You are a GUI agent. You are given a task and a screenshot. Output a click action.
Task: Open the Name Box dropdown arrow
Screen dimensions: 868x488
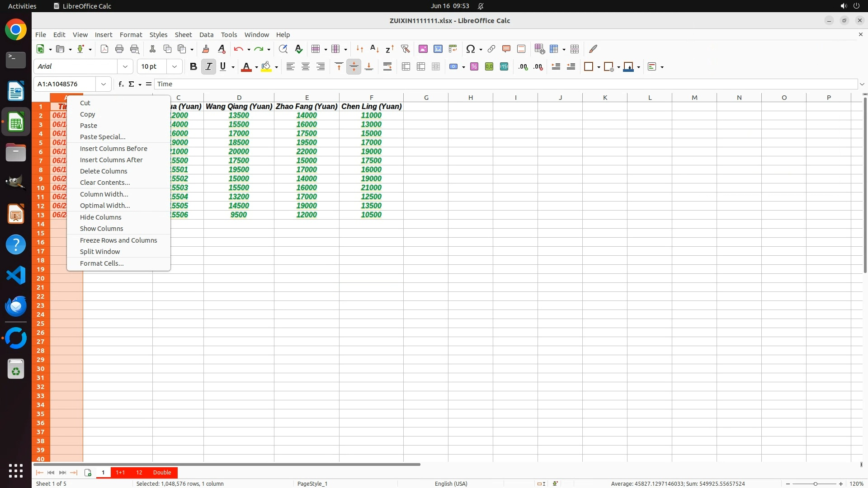(104, 84)
